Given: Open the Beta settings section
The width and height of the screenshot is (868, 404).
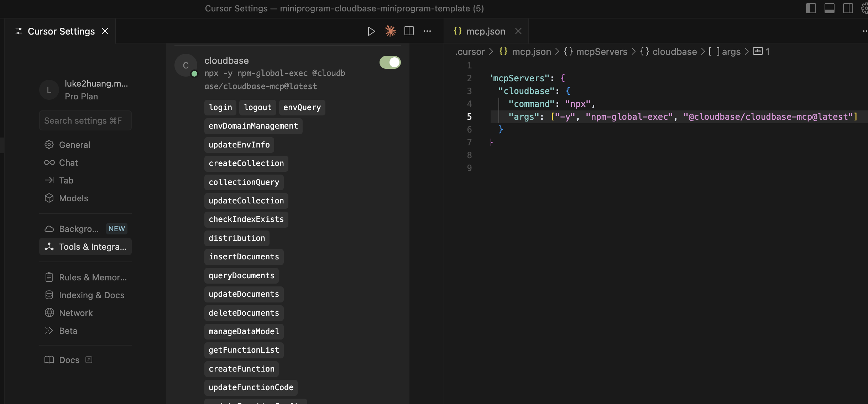Looking at the screenshot, I should 85,331.
